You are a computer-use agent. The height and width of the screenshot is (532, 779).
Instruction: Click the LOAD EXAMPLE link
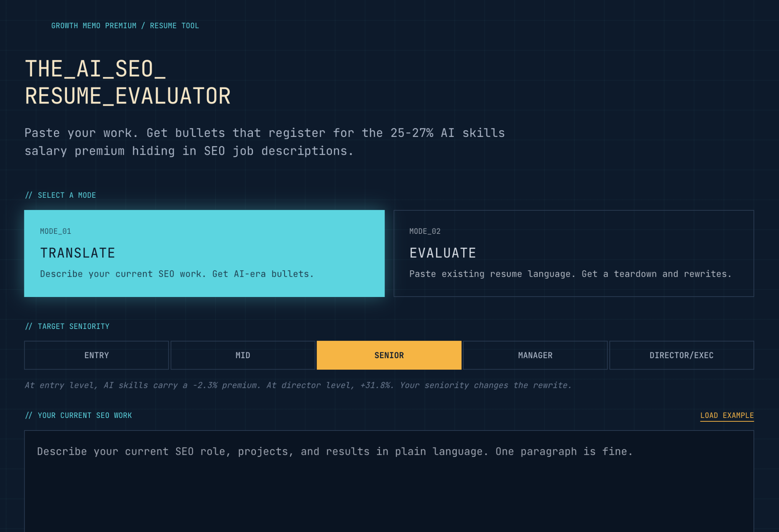tap(727, 415)
